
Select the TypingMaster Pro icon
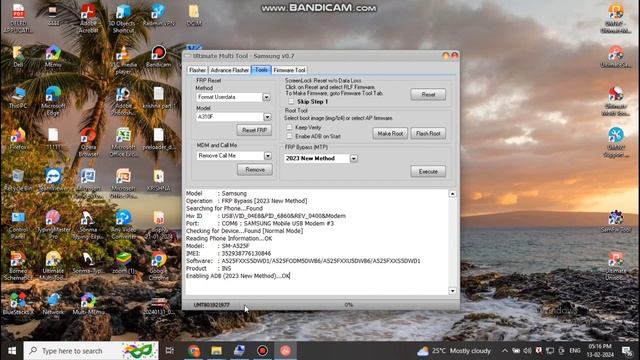[x=53, y=224]
